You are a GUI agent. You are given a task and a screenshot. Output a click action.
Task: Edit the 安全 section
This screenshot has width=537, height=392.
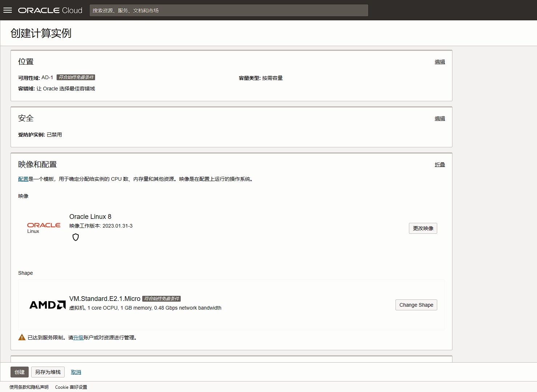coord(440,119)
